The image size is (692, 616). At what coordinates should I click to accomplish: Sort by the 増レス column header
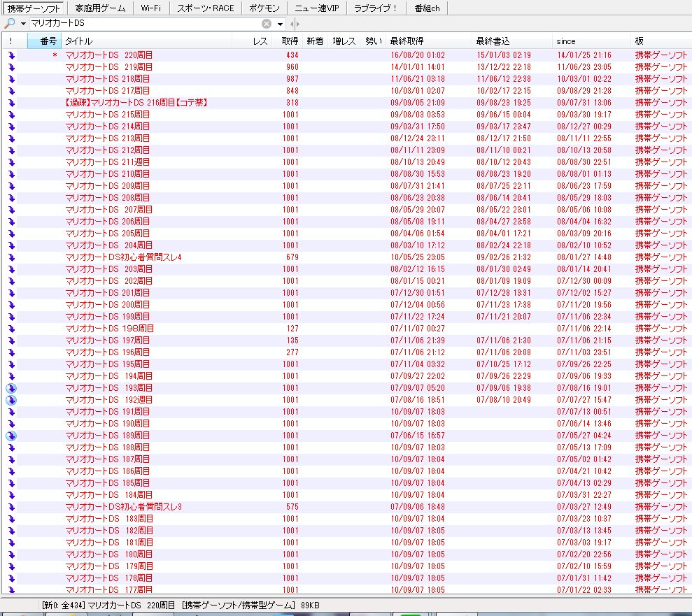344,41
